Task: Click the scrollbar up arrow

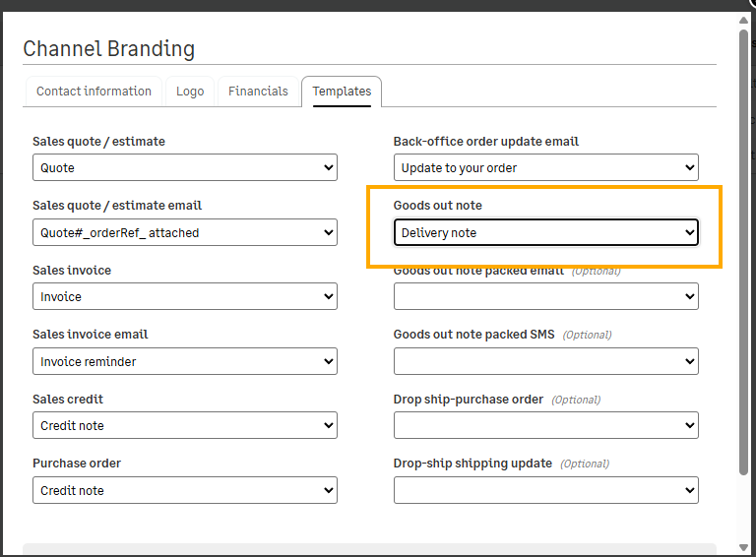Action: [743, 20]
